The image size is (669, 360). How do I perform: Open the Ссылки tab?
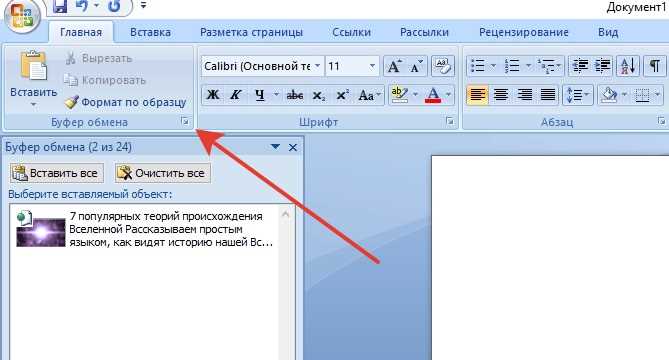tap(351, 32)
